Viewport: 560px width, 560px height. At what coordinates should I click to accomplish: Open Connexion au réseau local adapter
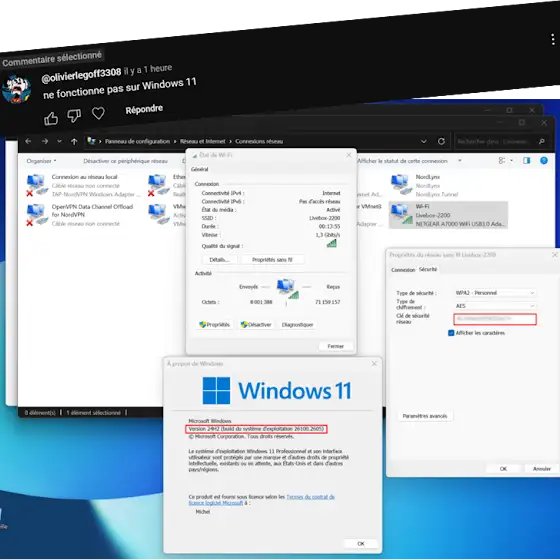click(84, 185)
